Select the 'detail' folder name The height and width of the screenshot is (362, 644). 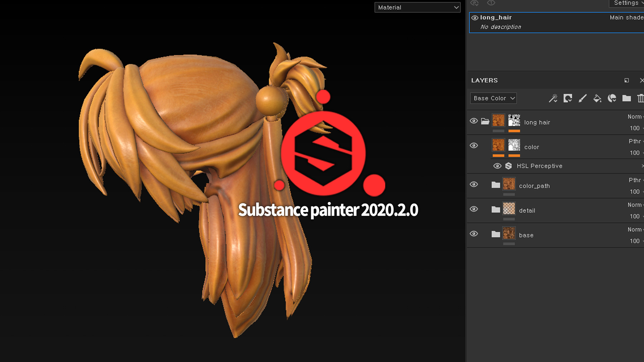tap(527, 211)
